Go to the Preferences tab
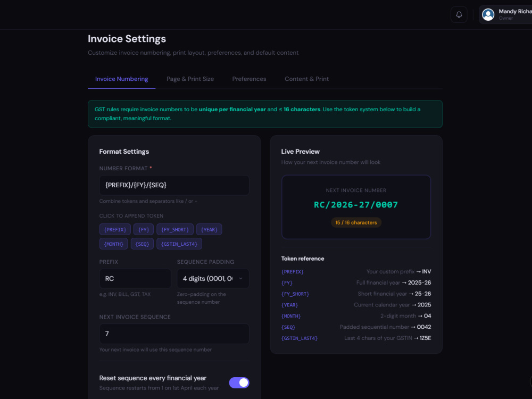The image size is (532, 399). [249, 79]
